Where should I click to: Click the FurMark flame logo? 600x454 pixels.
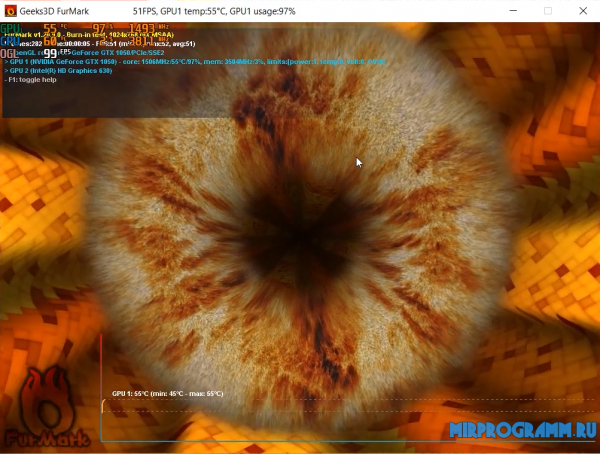point(47,407)
